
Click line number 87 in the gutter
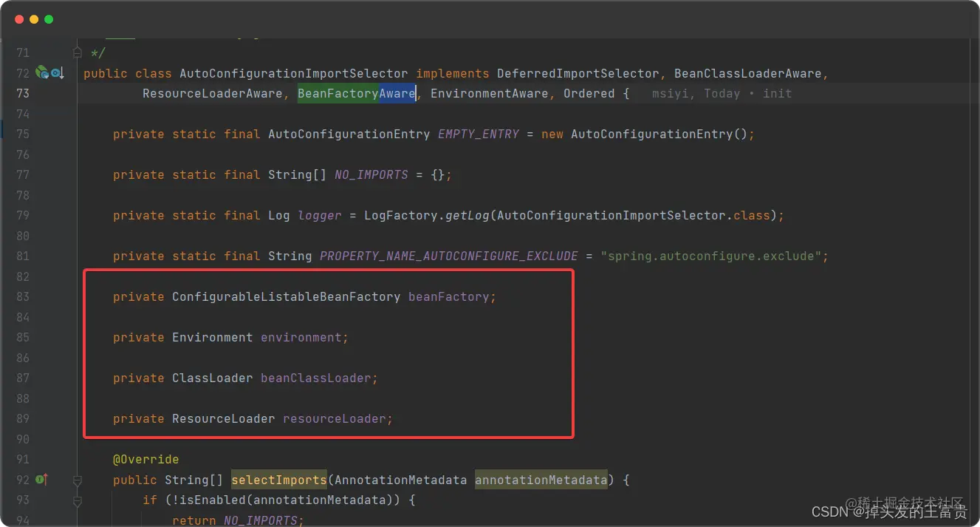point(22,378)
